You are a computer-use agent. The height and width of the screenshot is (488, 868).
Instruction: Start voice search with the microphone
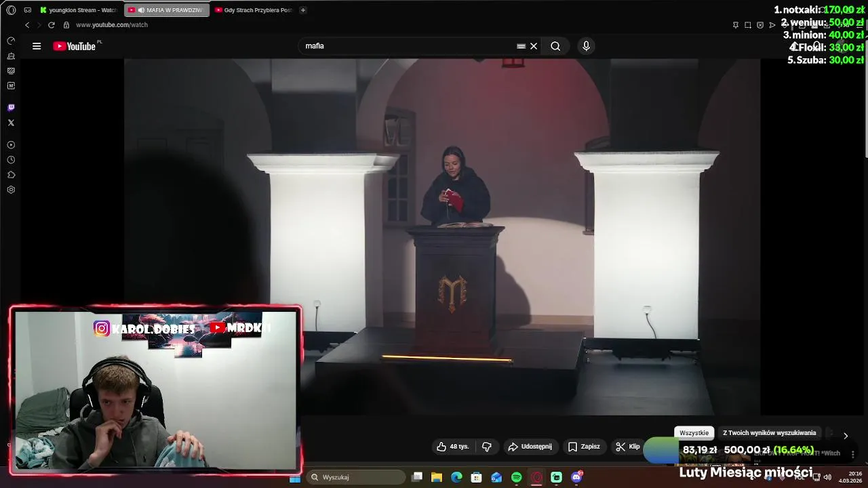[x=587, y=46]
